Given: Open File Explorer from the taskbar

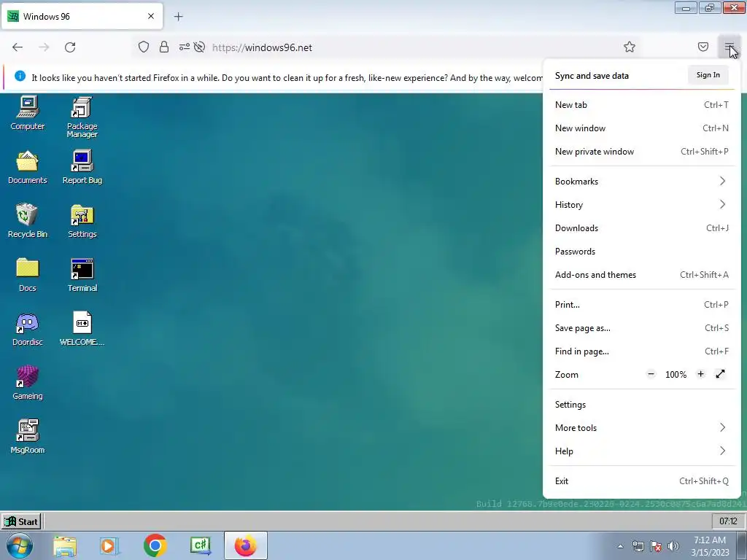Looking at the screenshot, I should click(65, 545).
